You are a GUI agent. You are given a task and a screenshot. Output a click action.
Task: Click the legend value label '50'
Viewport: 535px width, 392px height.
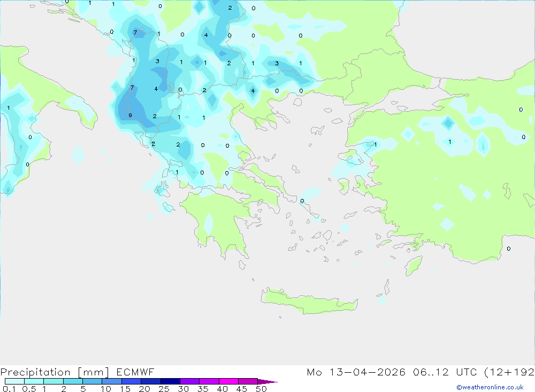261,389
